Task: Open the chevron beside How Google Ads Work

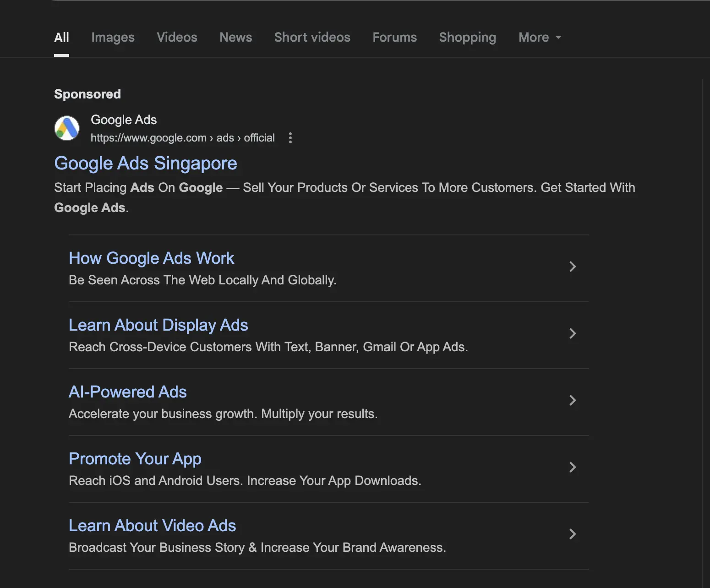Action: 573,267
